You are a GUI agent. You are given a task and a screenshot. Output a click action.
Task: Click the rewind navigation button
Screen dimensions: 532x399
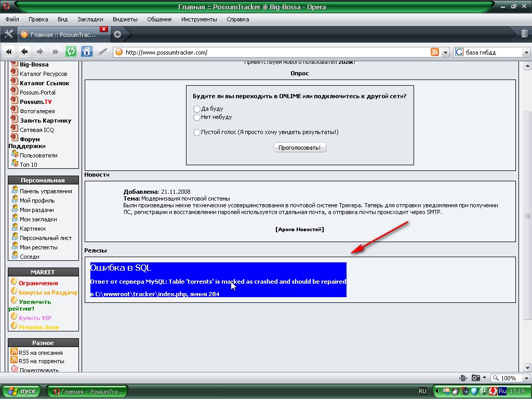click(x=9, y=52)
